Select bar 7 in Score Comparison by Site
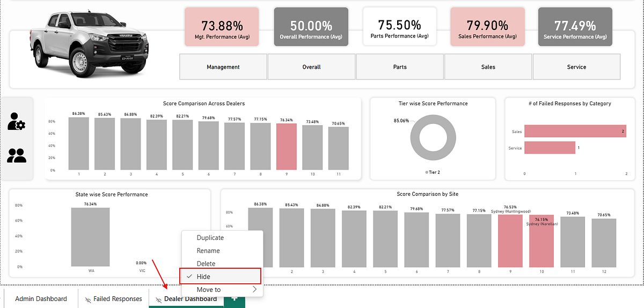 click(448, 240)
